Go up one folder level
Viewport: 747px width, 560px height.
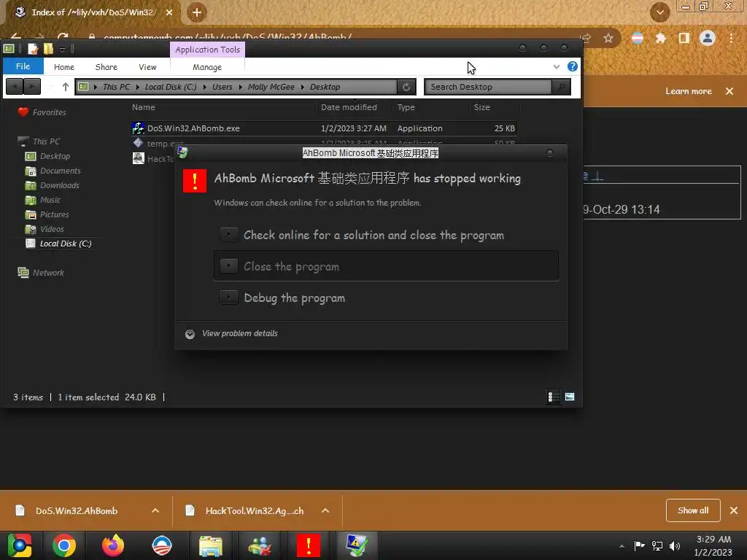click(x=65, y=87)
